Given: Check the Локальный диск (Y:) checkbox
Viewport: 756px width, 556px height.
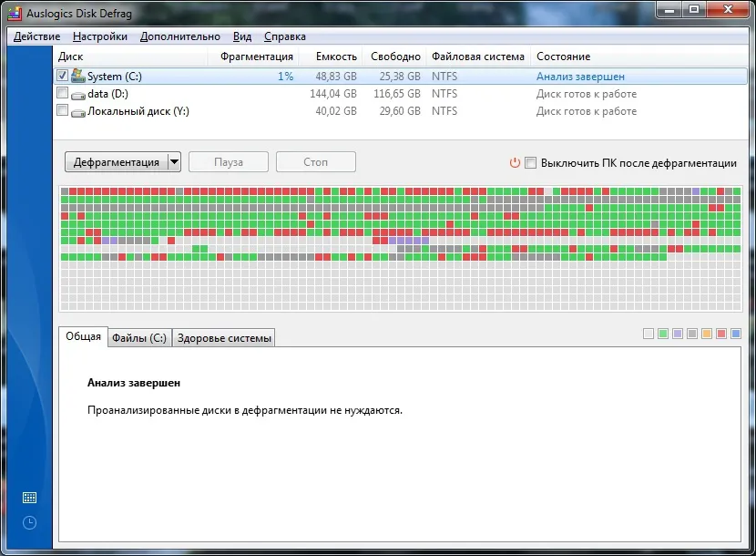Looking at the screenshot, I should pyautogui.click(x=62, y=110).
